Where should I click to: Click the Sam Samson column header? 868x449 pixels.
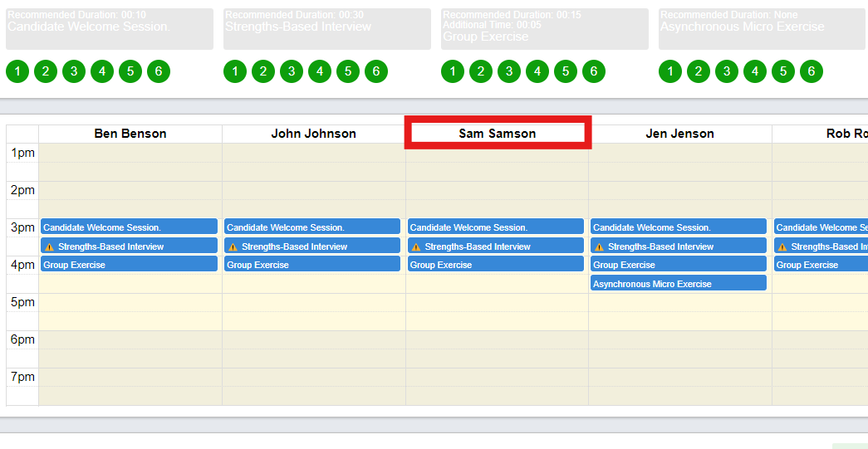click(497, 134)
